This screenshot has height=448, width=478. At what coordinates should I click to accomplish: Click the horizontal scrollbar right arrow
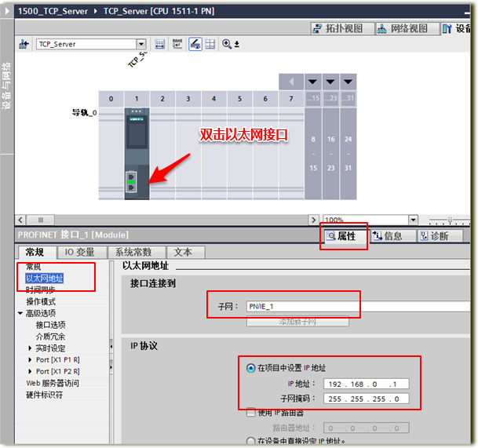click(313, 220)
